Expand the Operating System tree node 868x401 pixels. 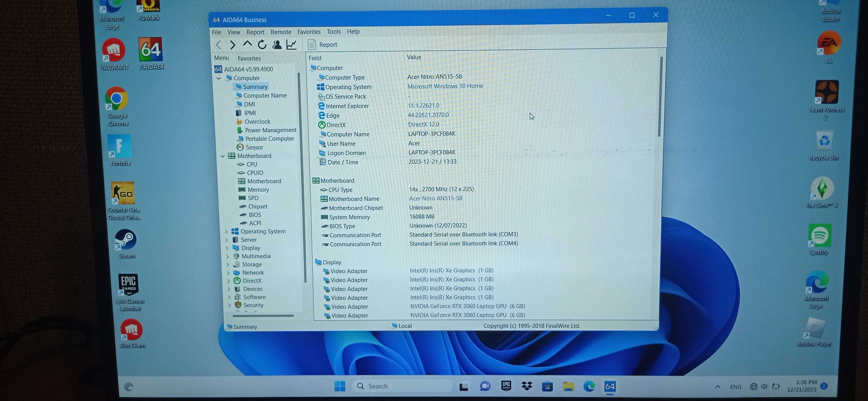click(x=226, y=231)
